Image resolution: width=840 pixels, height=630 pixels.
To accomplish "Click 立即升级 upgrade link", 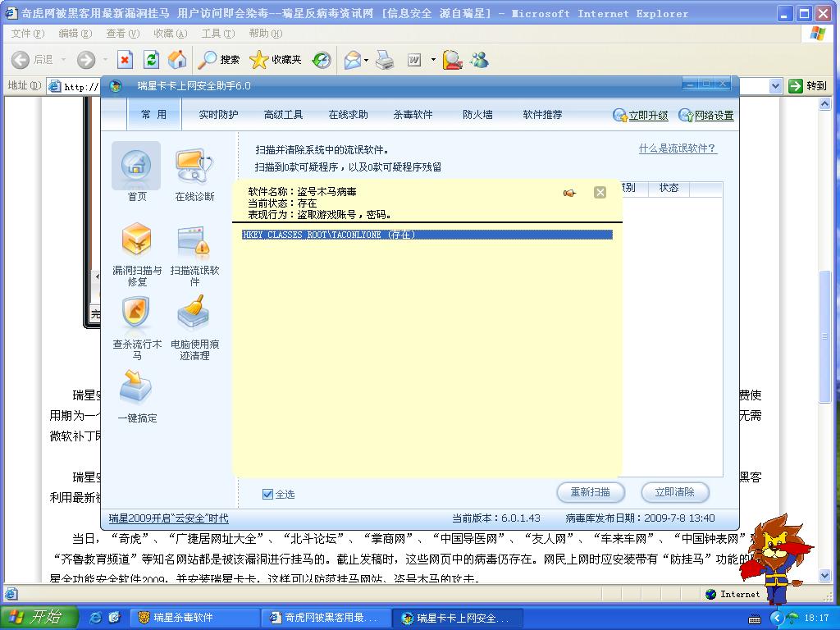I will [641, 115].
